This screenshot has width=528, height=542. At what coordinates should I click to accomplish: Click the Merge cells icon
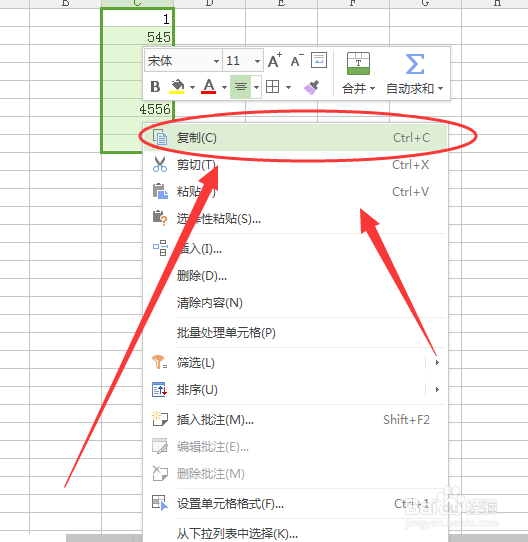[358, 63]
